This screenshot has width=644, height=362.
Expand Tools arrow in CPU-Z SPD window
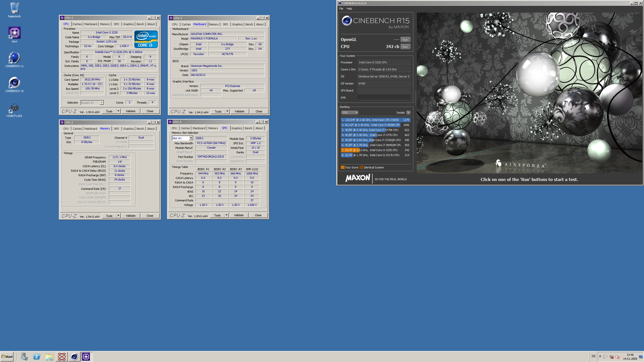[226, 215]
